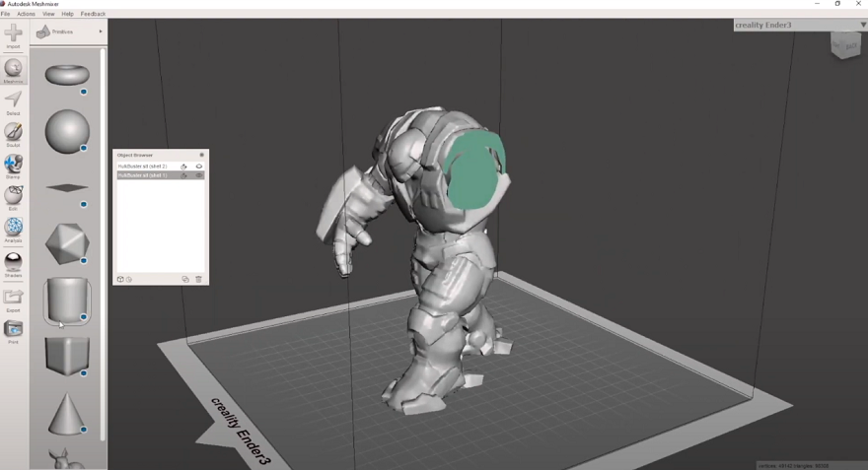Select the cylinder primitive
The image size is (868, 470).
[67, 301]
